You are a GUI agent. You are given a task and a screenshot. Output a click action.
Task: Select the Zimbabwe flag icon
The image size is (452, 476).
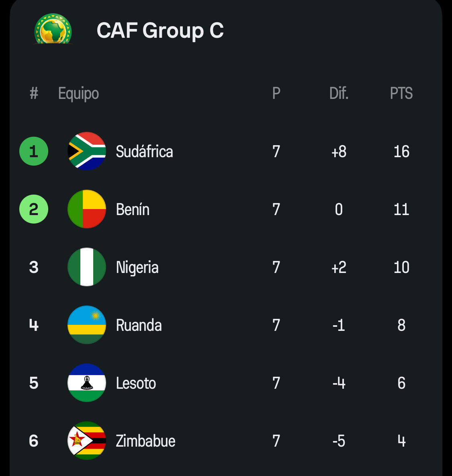(87, 441)
